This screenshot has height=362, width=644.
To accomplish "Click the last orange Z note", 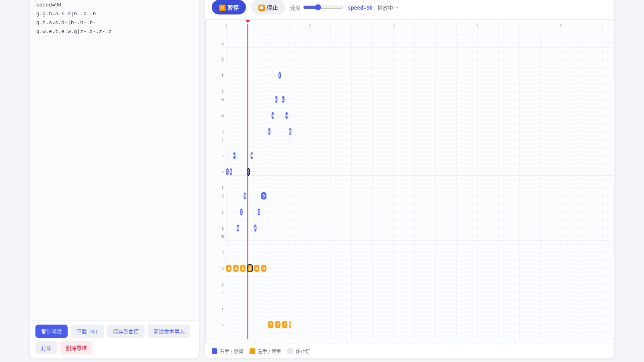I will 290,325.
